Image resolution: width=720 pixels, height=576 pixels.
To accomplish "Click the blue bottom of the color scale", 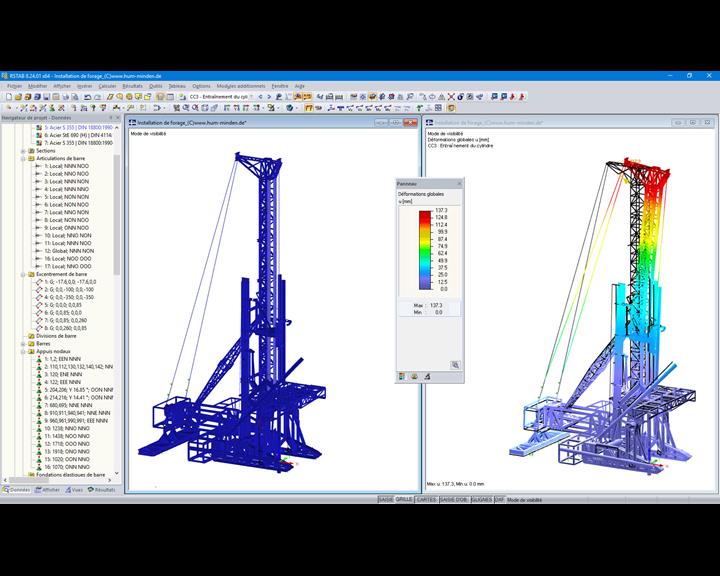I will click(425, 284).
